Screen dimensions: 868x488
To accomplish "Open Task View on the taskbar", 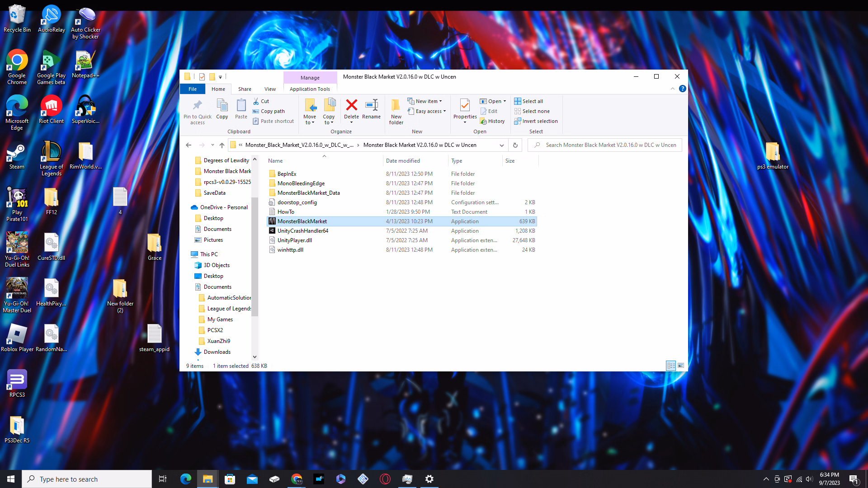I will [x=163, y=479].
